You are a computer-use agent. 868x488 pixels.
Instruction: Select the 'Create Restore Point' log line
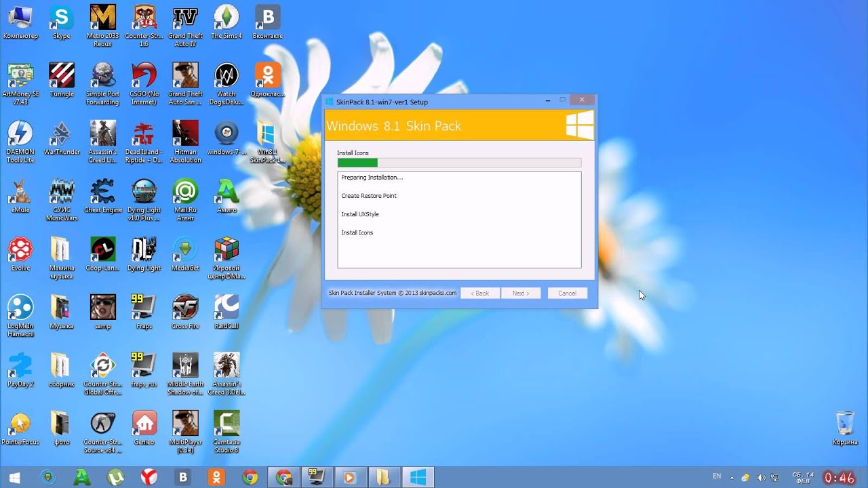click(369, 196)
